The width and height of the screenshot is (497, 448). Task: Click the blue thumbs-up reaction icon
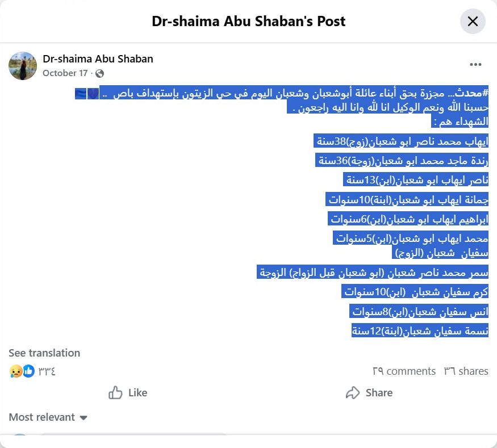click(28, 371)
